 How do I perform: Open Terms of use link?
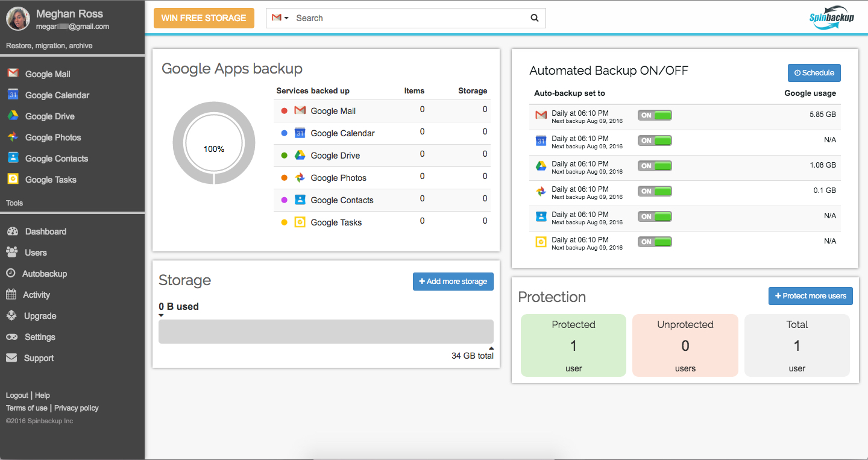27,408
